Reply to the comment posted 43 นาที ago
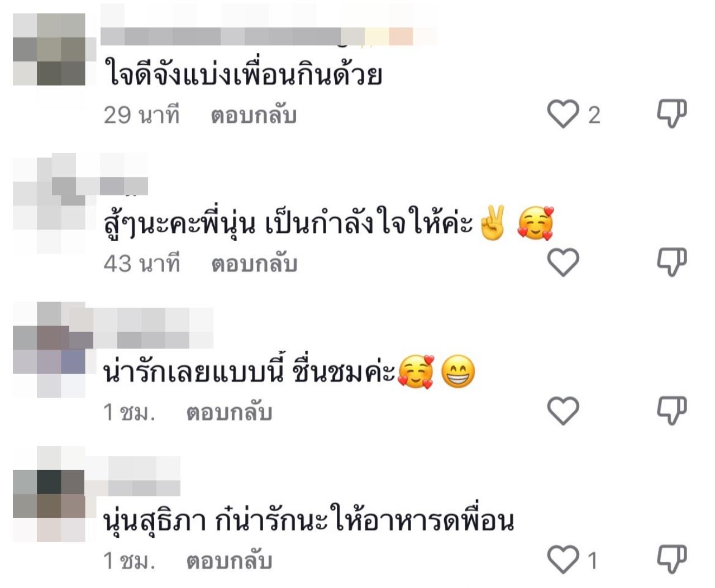This screenshot has height=588, width=715. click(x=254, y=264)
